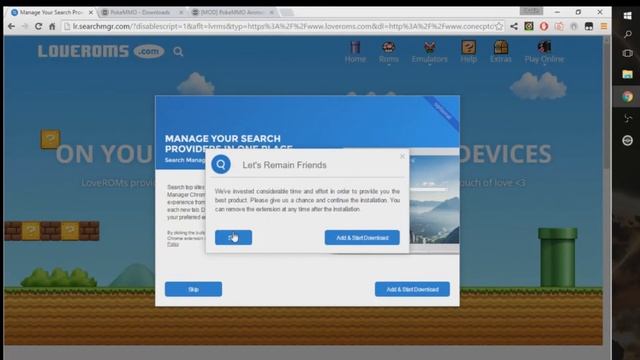
Task: Close the Manage Your Search tab
Action: click(x=91, y=13)
